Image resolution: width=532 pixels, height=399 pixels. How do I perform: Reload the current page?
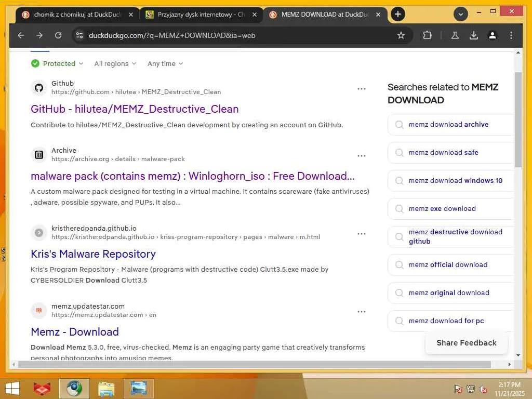coord(58,35)
